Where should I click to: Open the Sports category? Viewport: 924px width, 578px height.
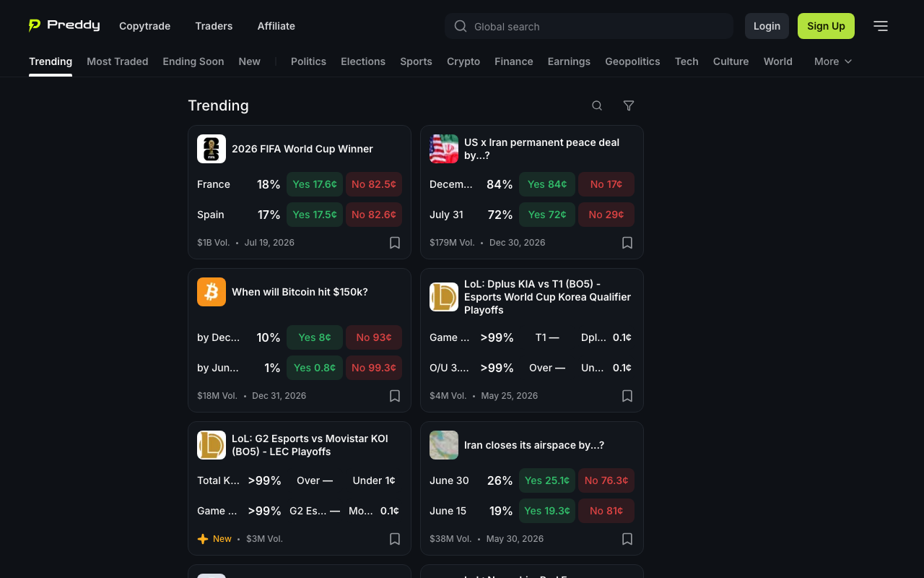[x=416, y=61]
